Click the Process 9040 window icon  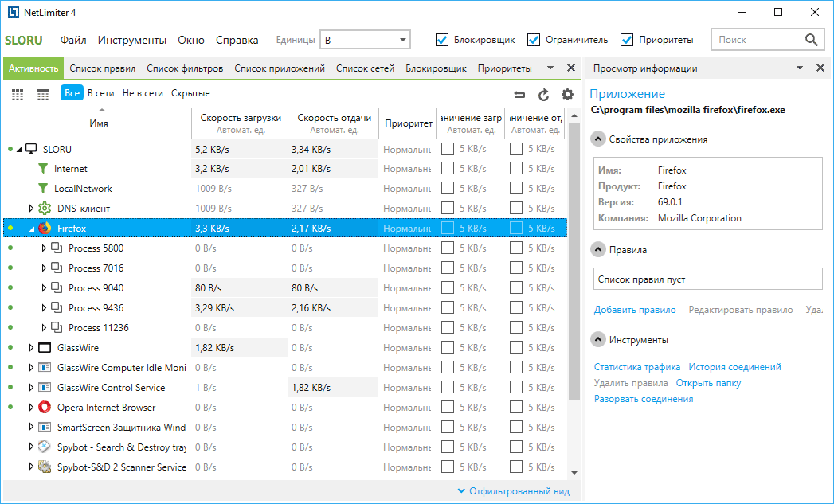coord(57,287)
